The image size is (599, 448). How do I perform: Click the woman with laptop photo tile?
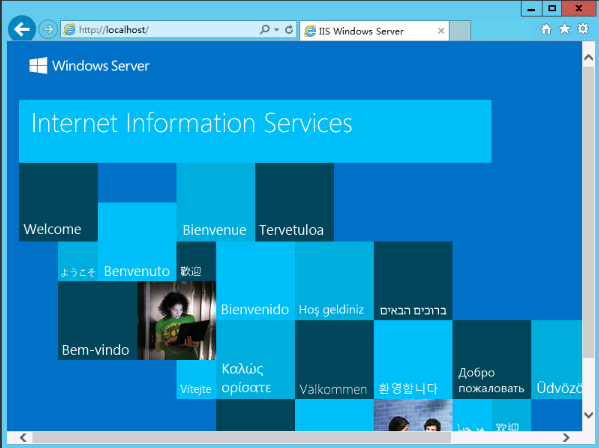(176, 320)
